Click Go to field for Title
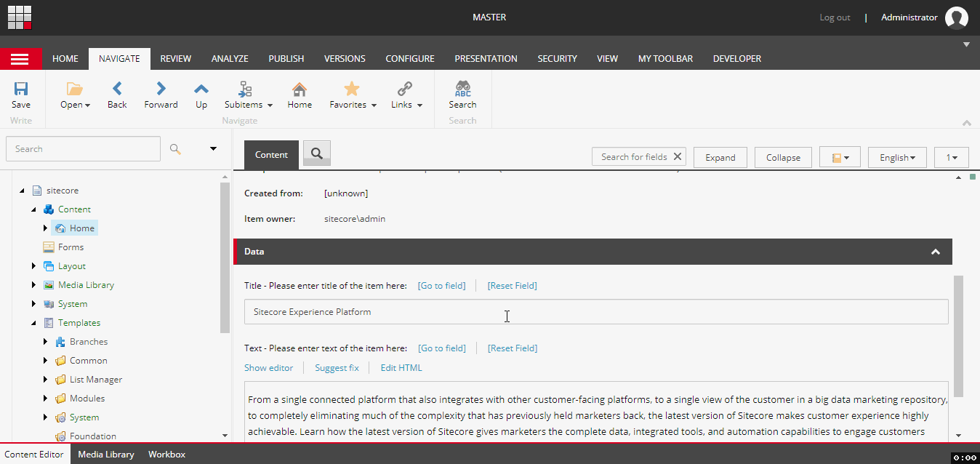The height and width of the screenshot is (464, 980). pyautogui.click(x=441, y=286)
